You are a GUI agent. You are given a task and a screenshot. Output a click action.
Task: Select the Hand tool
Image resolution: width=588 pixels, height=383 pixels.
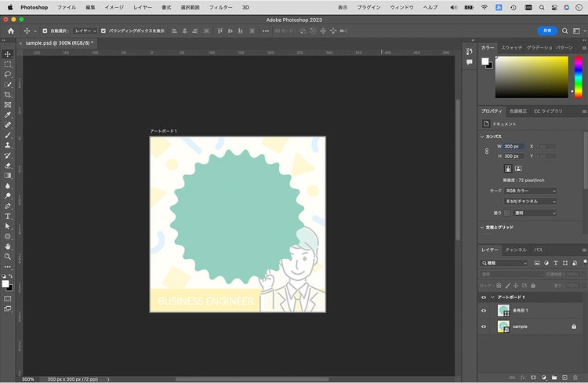coord(8,246)
